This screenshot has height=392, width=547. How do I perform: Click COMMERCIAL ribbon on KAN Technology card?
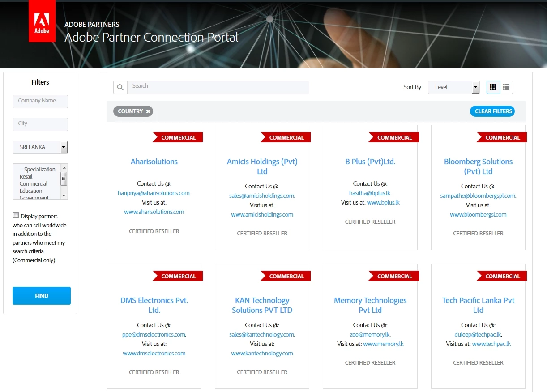coord(286,276)
